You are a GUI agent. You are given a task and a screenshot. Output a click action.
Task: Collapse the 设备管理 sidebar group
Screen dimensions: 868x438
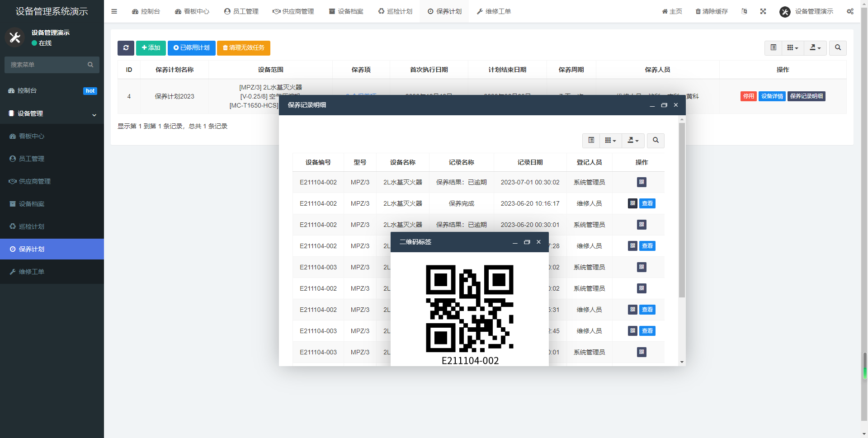click(52, 113)
